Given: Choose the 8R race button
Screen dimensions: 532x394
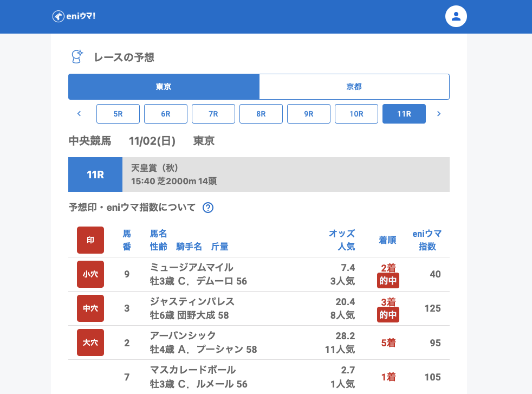Looking at the screenshot, I should pos(261,114).
